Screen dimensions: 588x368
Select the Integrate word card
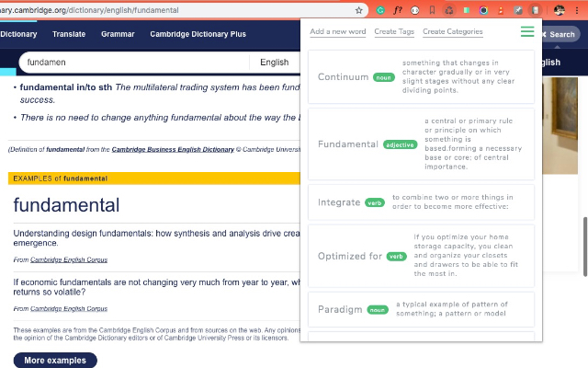pos(421,202)
